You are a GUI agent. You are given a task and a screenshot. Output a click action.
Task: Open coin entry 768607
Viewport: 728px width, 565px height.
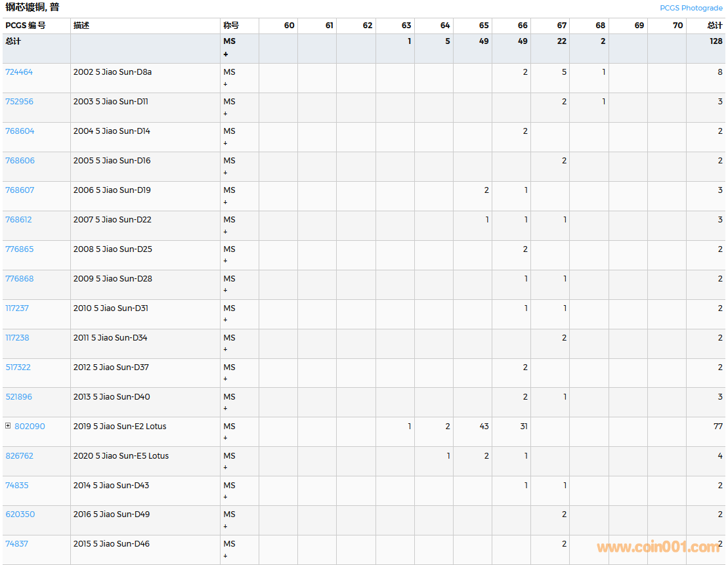tap(20, 190)
